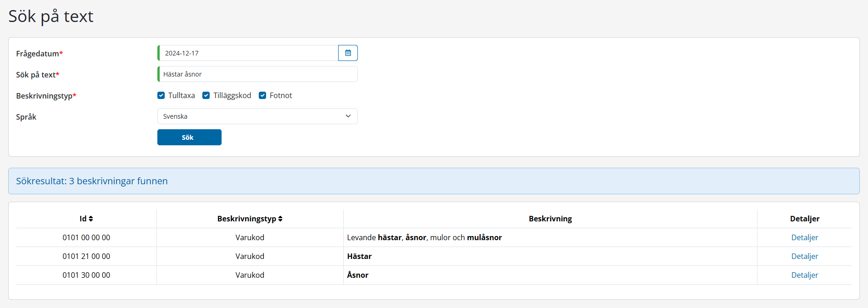Image resolution: width=868 pixels, height=308 pixels.
Task: Open Detaljer link for Hästar row
Action: click(804, 256)
